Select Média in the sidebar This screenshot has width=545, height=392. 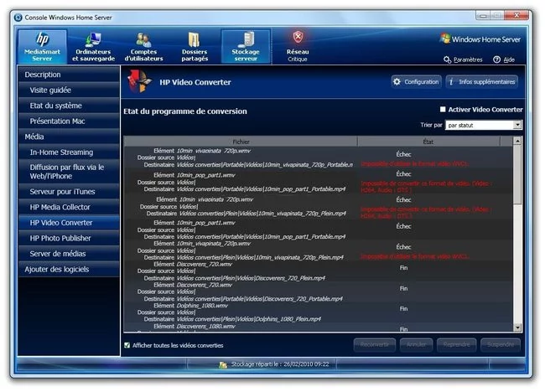[69, 137]
